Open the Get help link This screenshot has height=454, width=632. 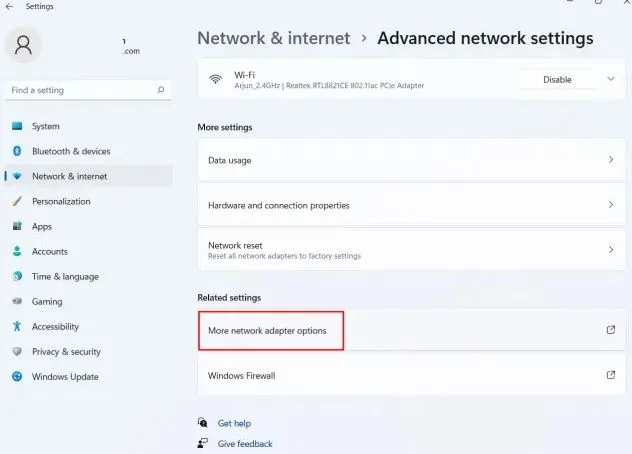click(x=234, y=423)
